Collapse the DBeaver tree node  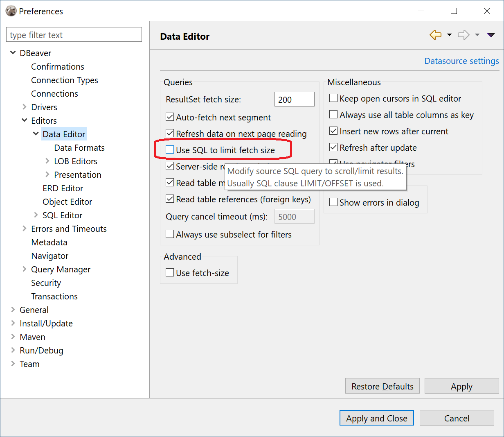point(13,53)
